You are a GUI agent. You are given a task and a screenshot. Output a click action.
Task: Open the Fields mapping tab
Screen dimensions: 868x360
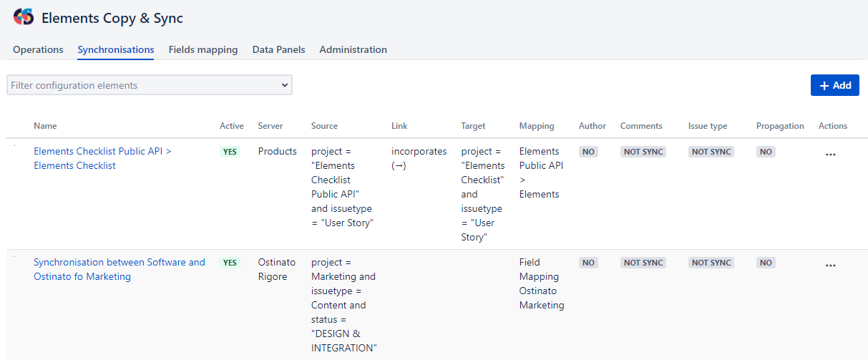203,49
